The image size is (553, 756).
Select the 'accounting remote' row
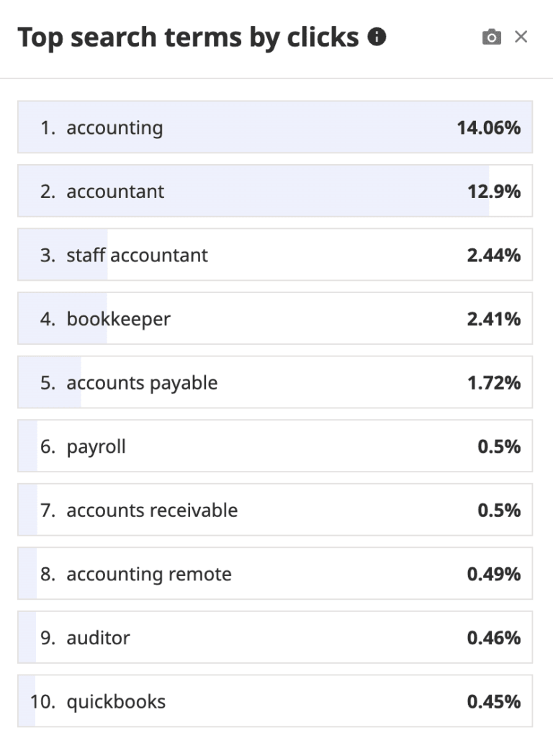[x=148, y=574]
